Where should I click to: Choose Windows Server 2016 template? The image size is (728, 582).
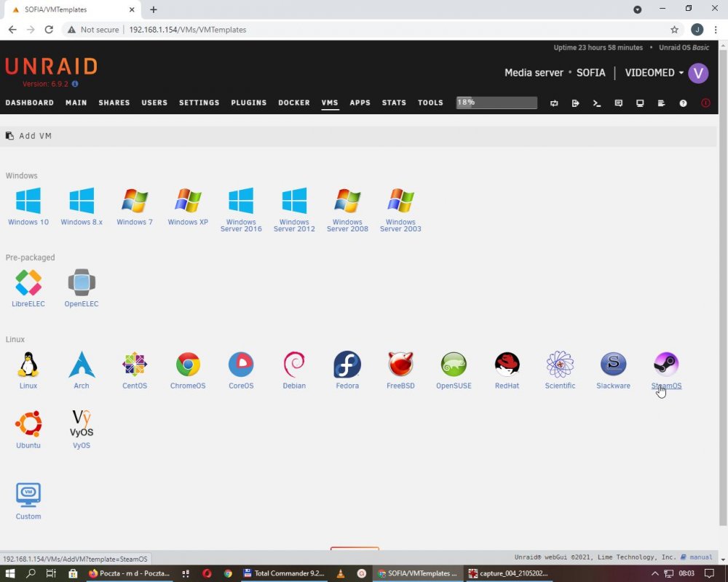click(x=241, y=210)
